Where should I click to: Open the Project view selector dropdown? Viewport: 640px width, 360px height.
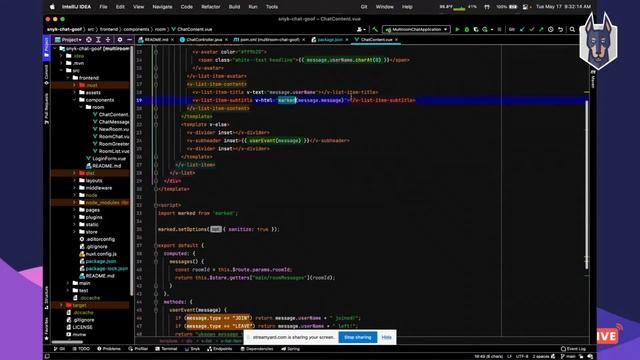68,40
